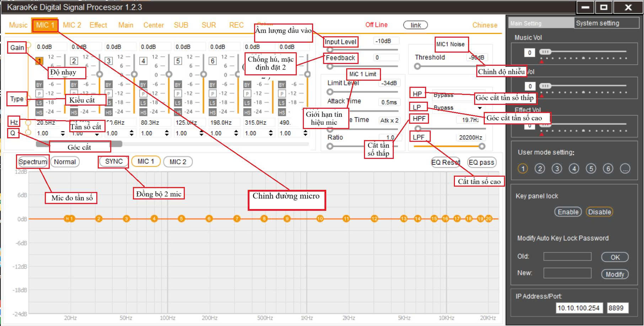Select EQ band 3 number box
The width and height of the screenshot is (644, 326).
point(109,61)
